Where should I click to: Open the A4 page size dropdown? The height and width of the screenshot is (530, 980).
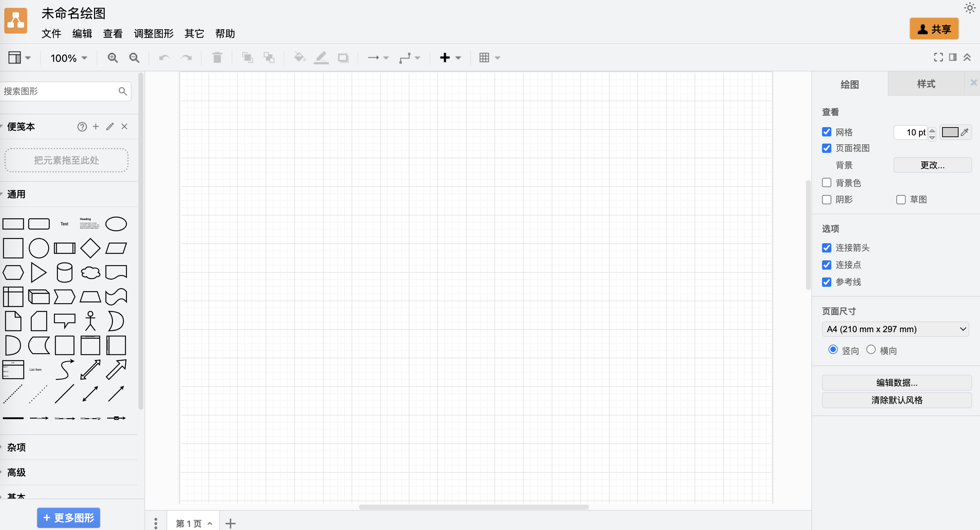[895, 329]
